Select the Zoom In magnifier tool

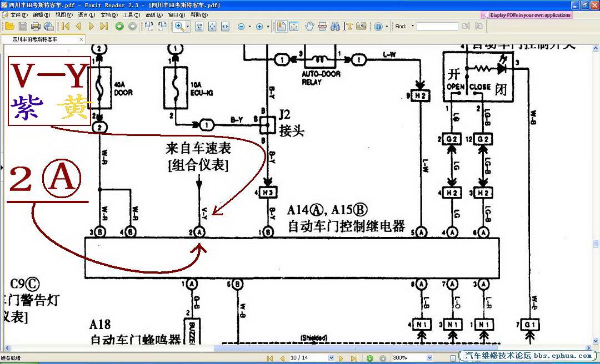tap(179, 27)
